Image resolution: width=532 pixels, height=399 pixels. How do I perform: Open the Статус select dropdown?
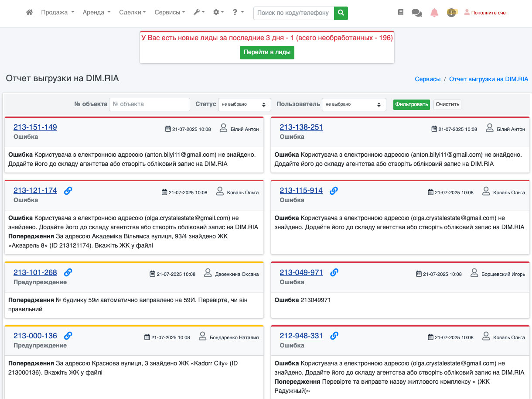(244, 105)
